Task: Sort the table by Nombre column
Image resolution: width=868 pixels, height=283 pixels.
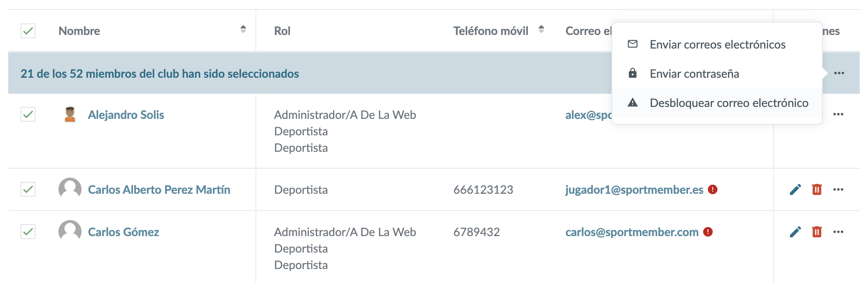Action: pos(243,29)
